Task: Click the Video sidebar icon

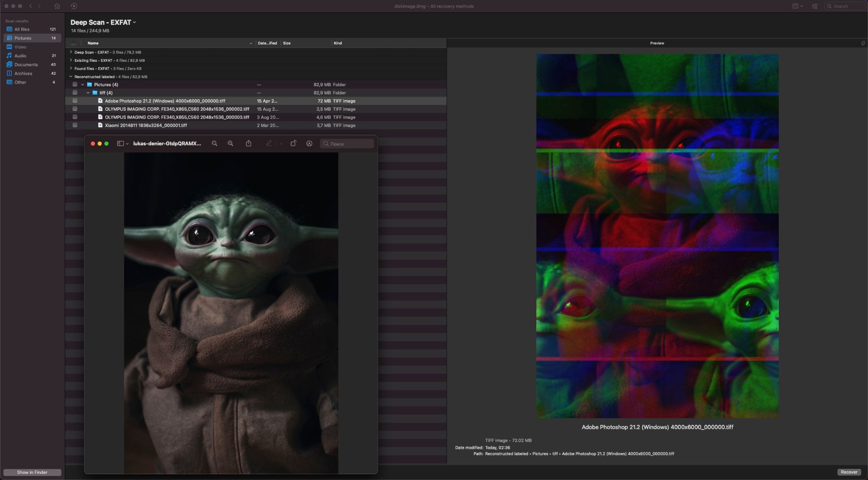Action: [9, 47]
